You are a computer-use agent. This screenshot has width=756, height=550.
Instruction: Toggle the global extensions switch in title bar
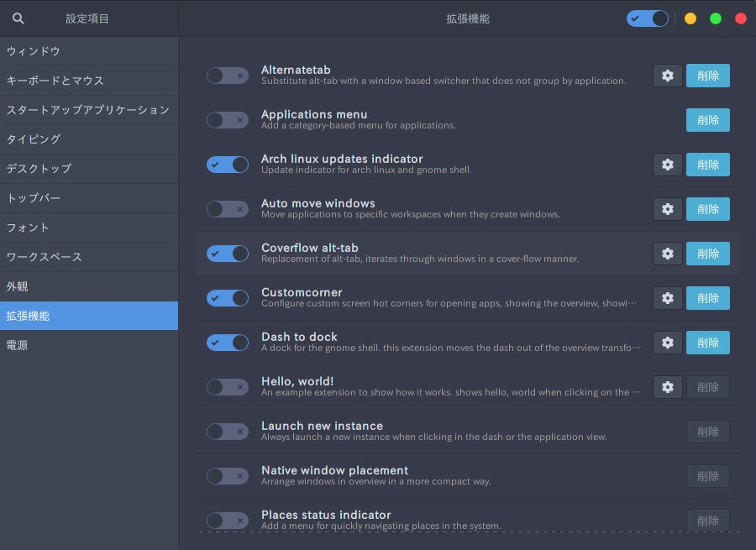tap(647, 18)
